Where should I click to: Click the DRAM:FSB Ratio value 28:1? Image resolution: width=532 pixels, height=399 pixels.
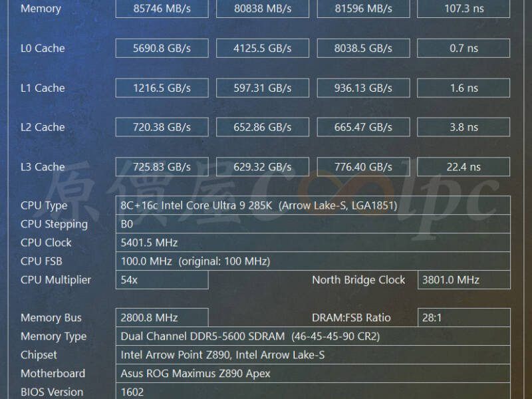464,318
